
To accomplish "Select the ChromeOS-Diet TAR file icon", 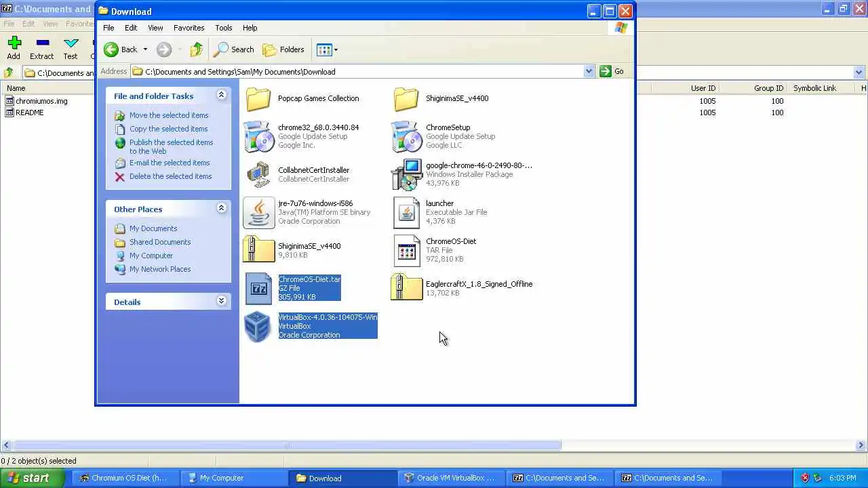I will tap(406, 251).
